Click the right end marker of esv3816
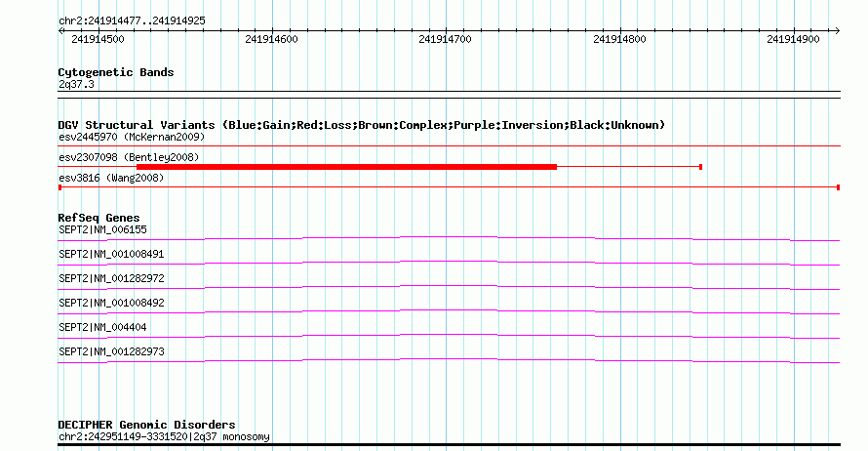The image size is (868, 451). 839,187
